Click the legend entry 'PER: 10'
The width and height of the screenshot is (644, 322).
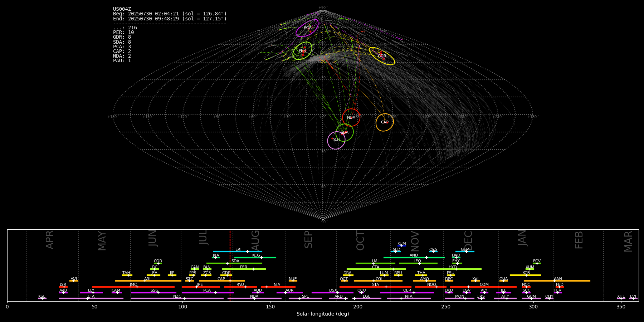tap(123, 33)
